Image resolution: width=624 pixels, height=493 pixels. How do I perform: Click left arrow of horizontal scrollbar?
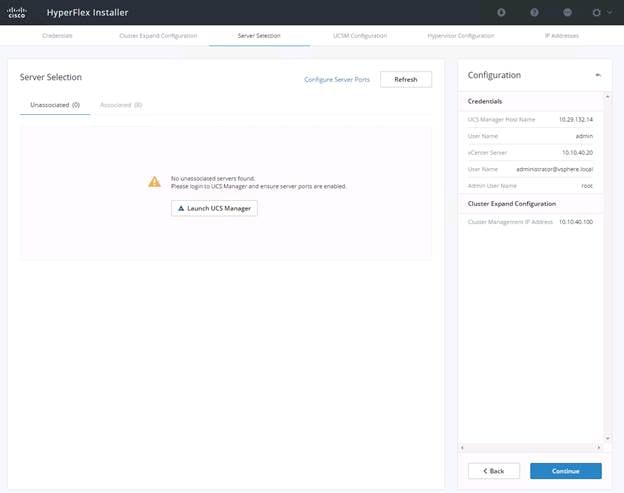click(x=462, y=448)
